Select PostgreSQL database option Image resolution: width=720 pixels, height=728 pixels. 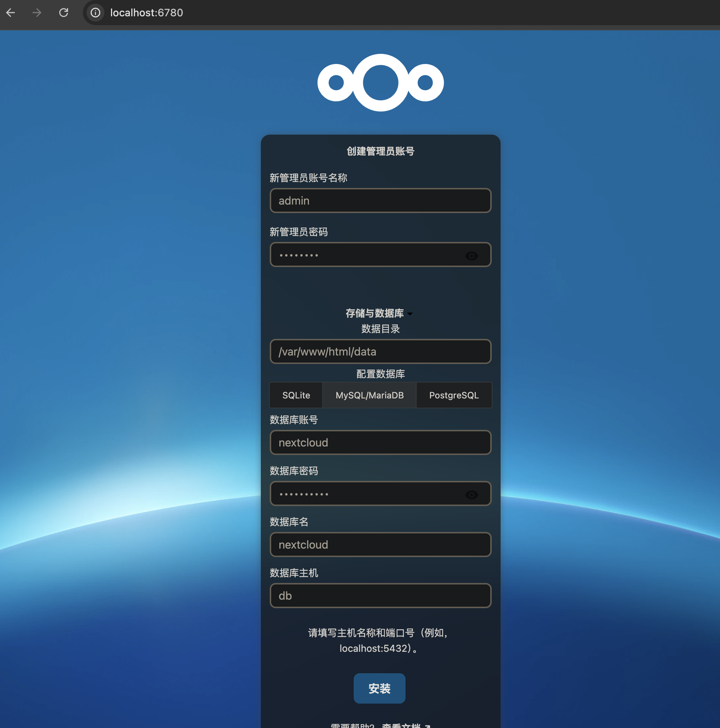click(x=454, y=395)
